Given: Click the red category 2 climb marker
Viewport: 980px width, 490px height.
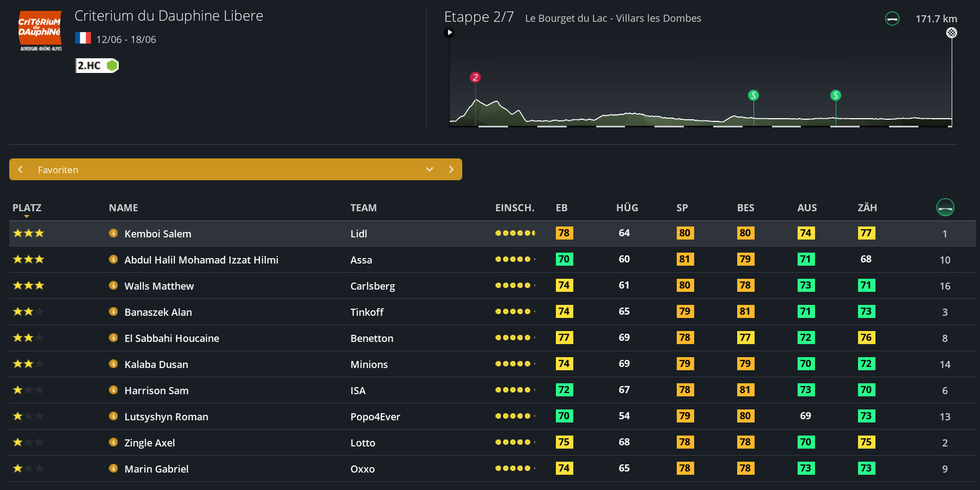Looking at the screenshot, I should pos(475,77).
